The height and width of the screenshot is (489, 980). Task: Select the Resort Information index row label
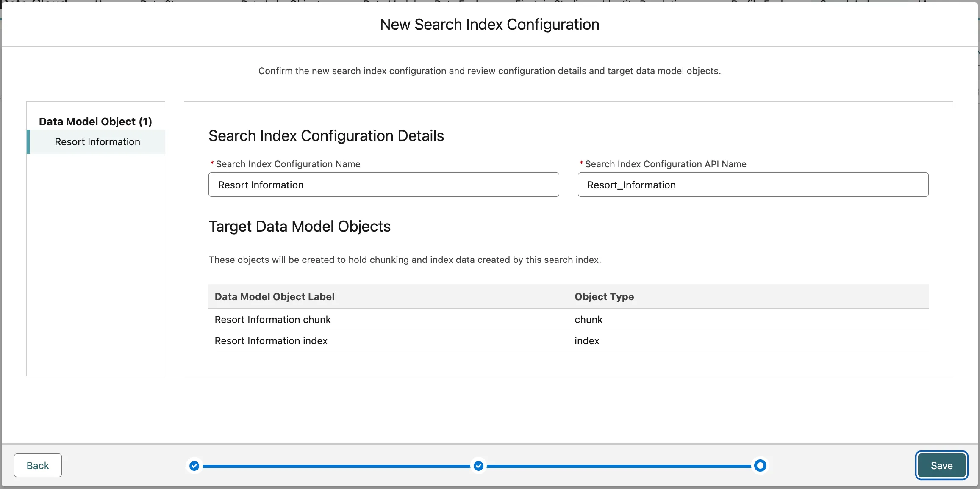click(271, 341)
